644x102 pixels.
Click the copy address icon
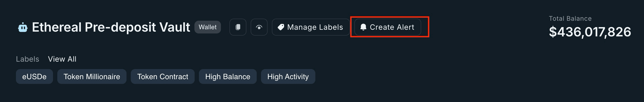[238, 27]
